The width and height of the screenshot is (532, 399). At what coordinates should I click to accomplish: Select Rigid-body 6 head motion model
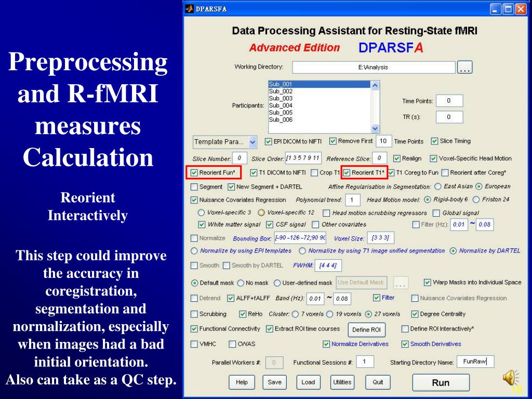(428, 199)
